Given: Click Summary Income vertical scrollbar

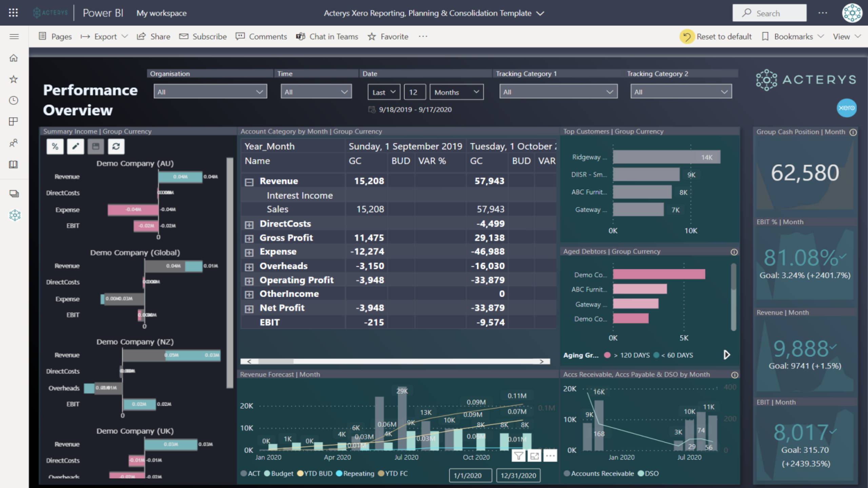Looking at the screenshot, I should point(230,273).
